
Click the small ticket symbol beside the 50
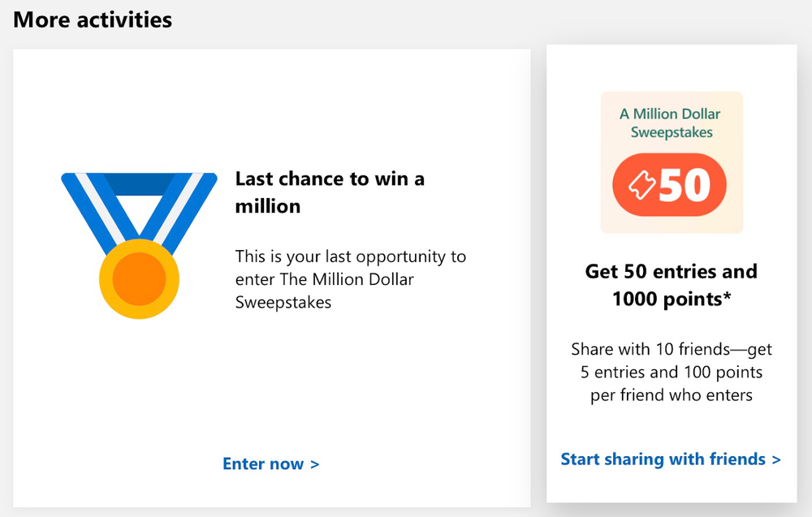tap(641, 187)
